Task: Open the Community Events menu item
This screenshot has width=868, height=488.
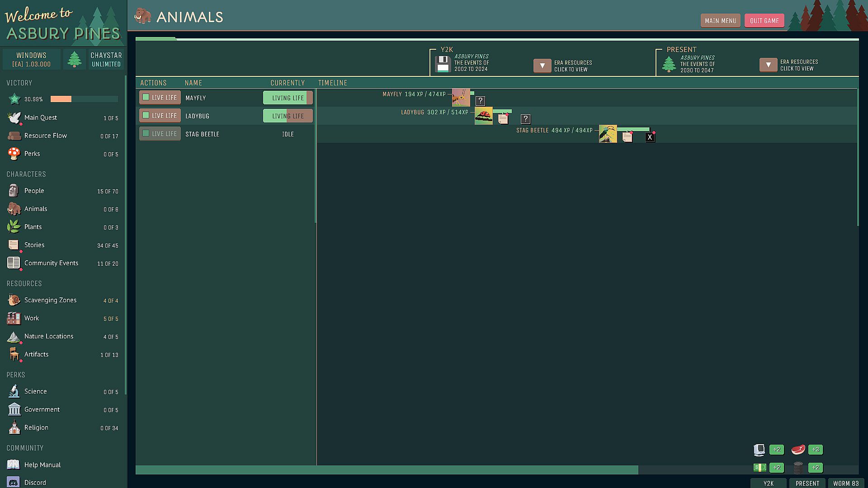Action: click(x=51, y=263)
